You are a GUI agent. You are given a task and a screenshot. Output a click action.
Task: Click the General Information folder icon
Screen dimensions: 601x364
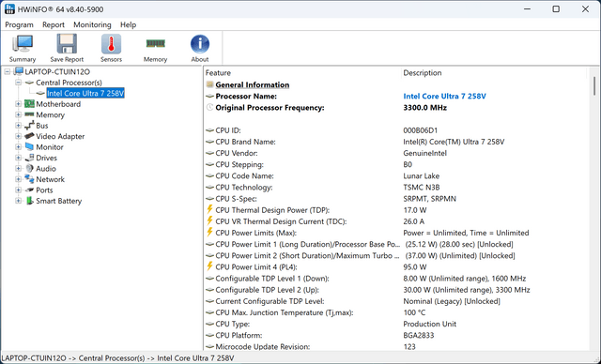[x=209, y=84]
